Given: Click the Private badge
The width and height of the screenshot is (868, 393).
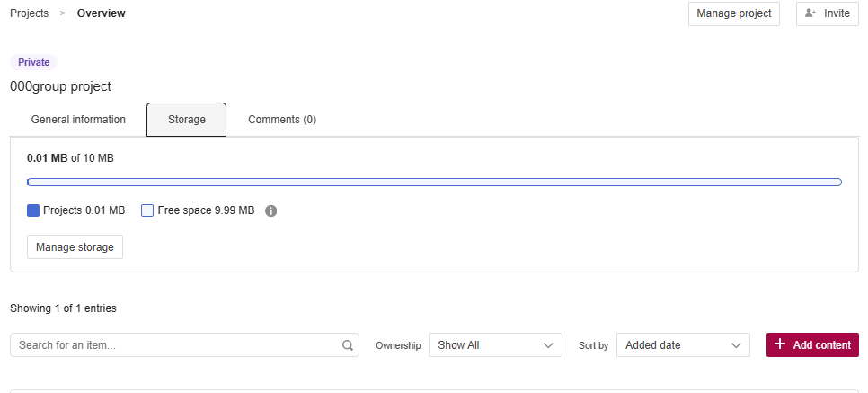Looking at the screenshot, I should click(x=34, y=62).
